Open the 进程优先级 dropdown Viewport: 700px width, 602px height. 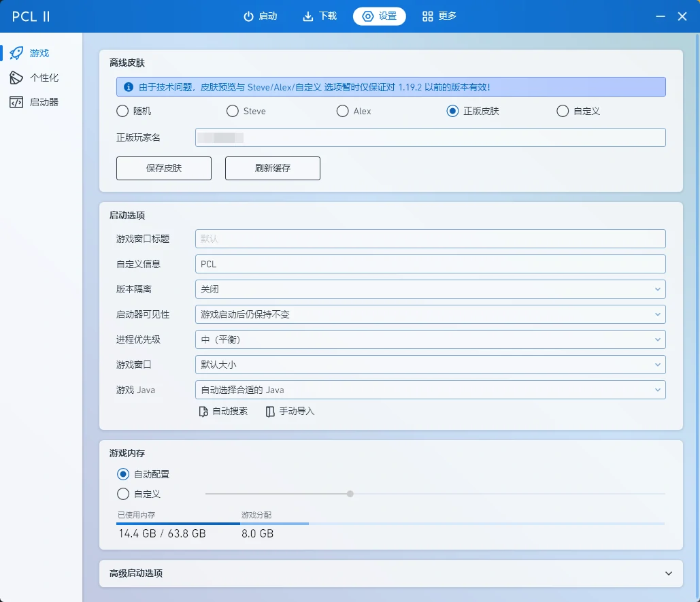point(430,339)
